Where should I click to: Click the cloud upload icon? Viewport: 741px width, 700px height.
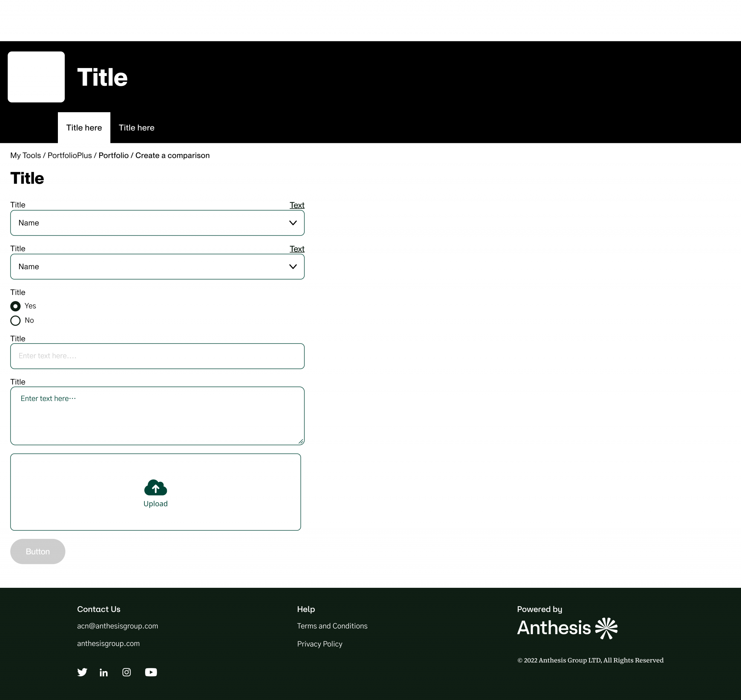156,487
